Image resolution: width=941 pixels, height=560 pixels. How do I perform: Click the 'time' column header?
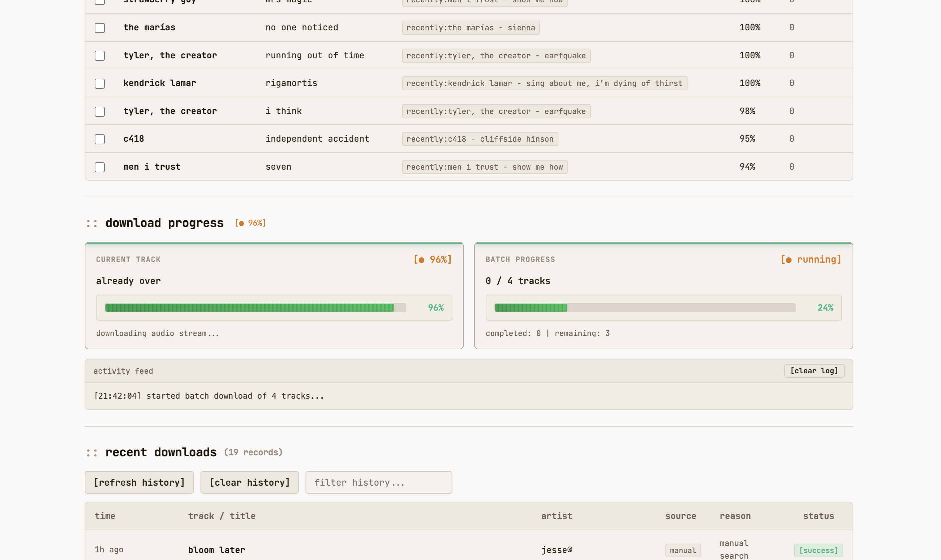pos(105,516)
